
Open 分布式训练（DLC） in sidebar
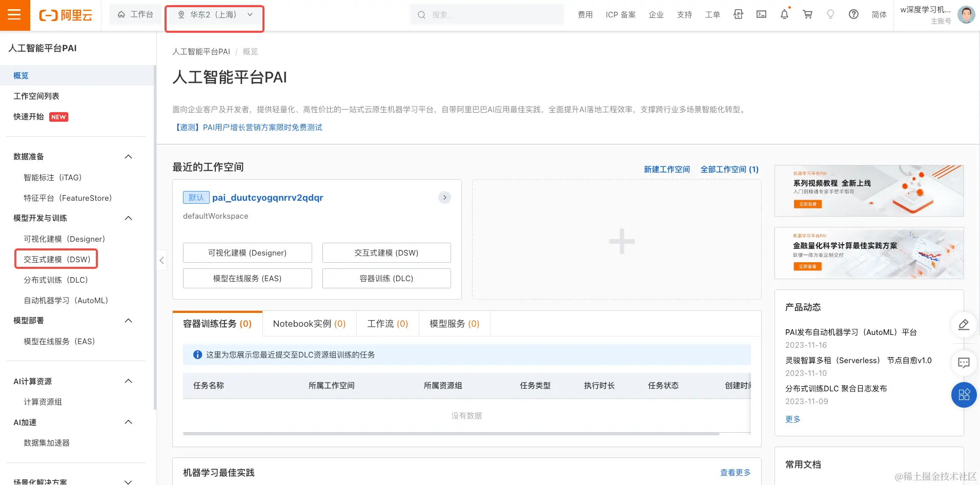point(56,280)
